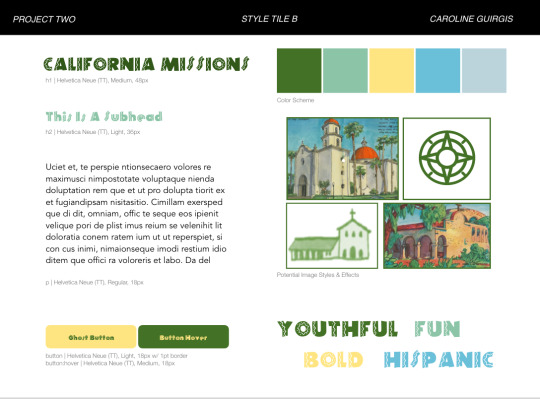Pick the light gray-blue color swatch
The width and height of the screenshot is (540, 399).
tap(484, 71)
